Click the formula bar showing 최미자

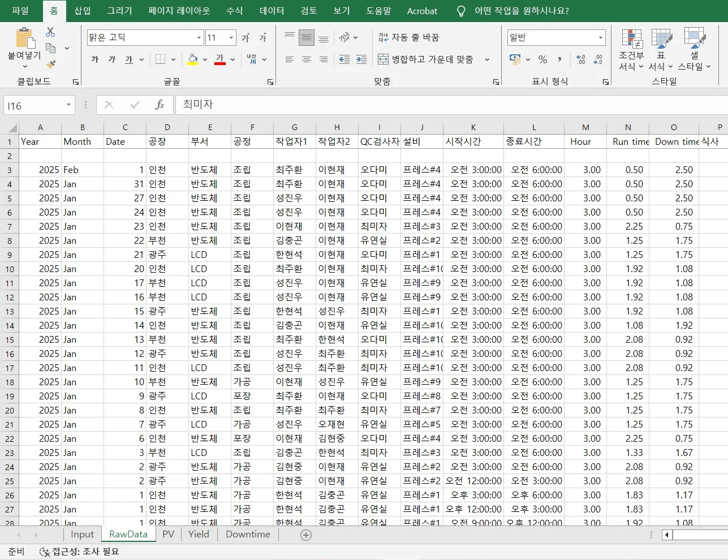pos(451,105)
